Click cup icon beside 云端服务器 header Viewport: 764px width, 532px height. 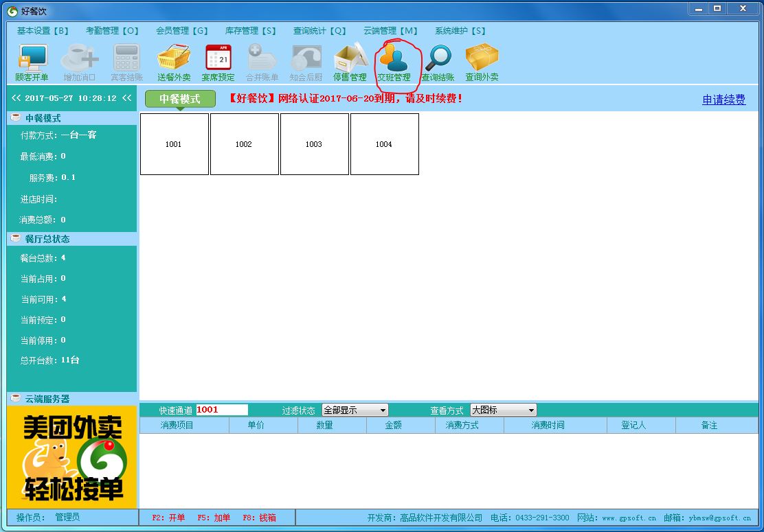click(x=16, y=398)
